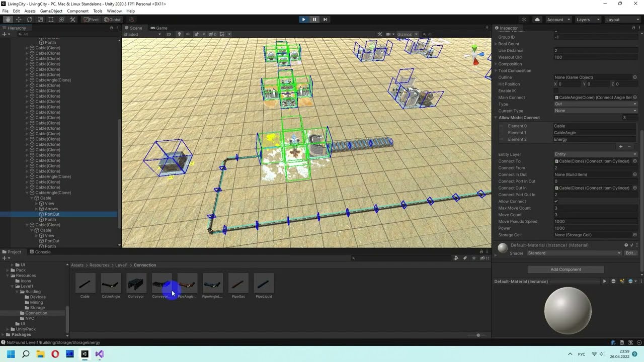The image size is (644, 362).
Task: Open the Shaded draw mode dropdown
Action: tap(142, 34)
